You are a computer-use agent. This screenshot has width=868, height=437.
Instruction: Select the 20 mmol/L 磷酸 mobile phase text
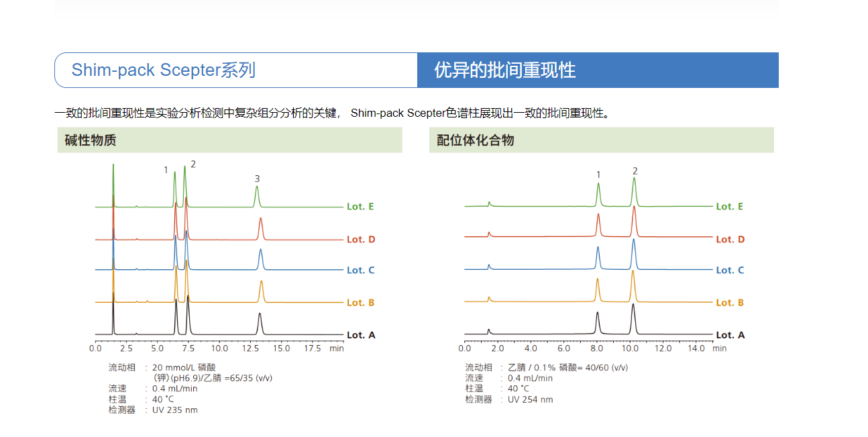click(184, 368)
